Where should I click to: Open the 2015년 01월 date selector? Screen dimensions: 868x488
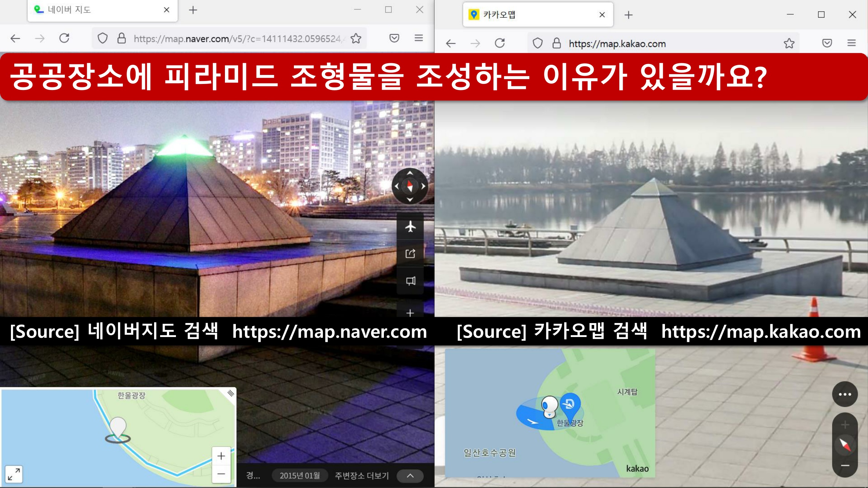300,476
